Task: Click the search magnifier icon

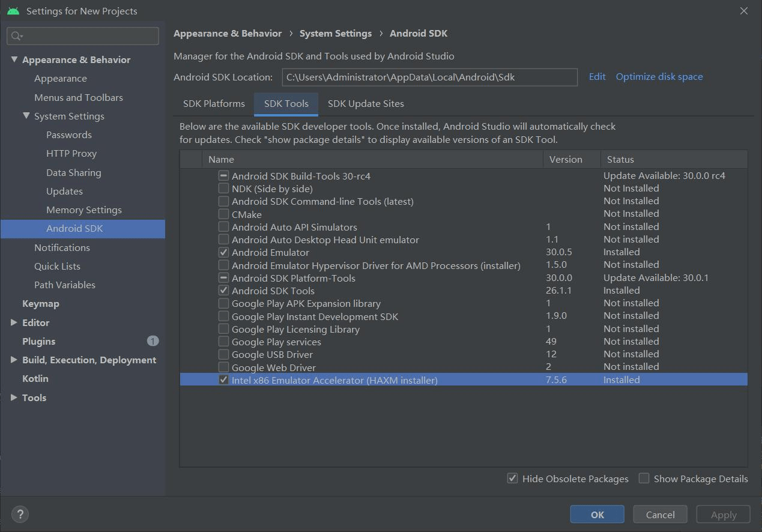Action: (16, 36)
